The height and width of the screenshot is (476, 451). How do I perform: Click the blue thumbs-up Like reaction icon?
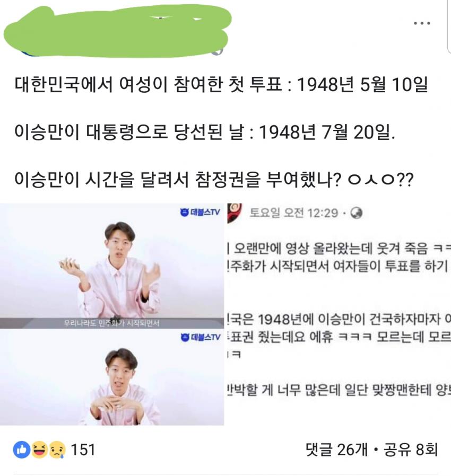coord(22,449)
